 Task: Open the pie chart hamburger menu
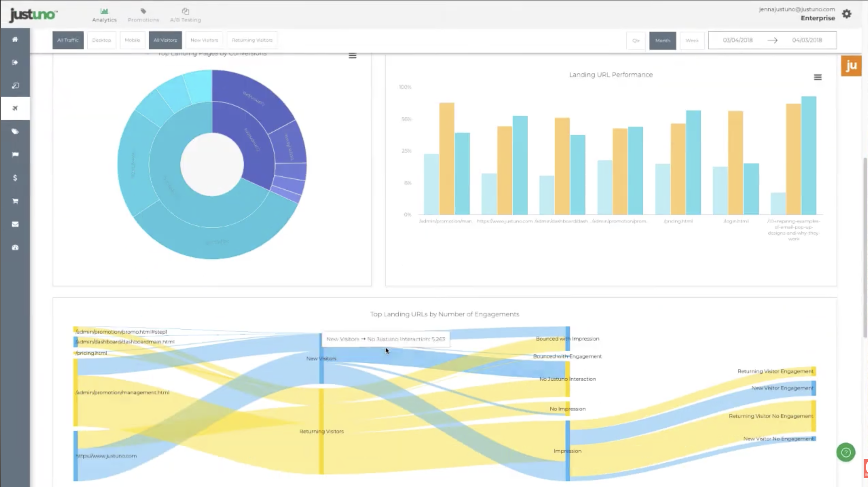352,56
